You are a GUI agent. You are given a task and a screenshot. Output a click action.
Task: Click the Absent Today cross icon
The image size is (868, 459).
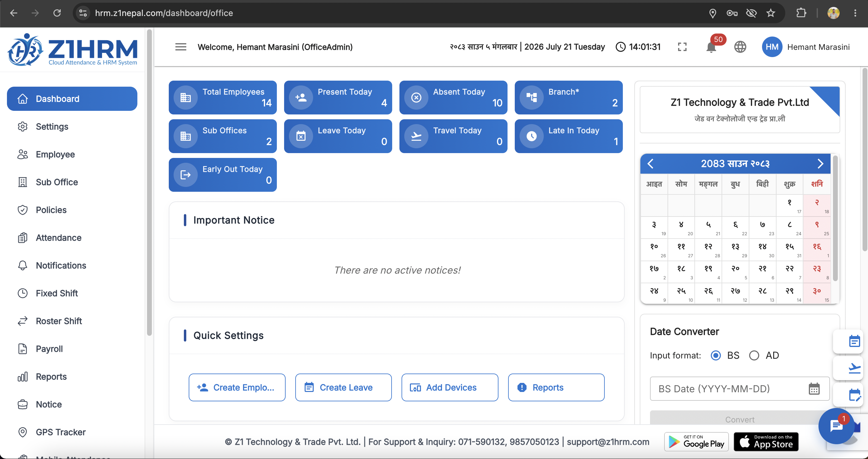click(416, 98)
